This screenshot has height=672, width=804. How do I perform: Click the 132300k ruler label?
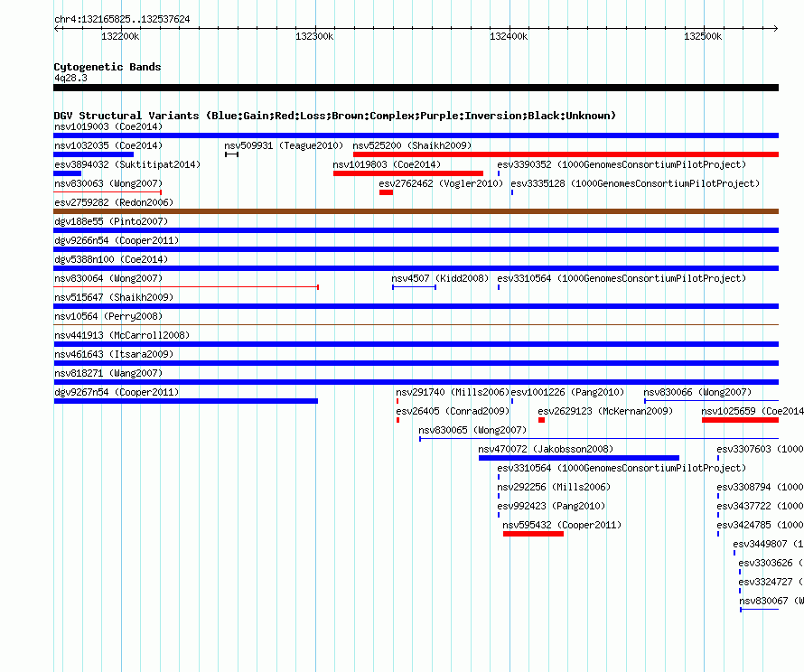point(314,36)
